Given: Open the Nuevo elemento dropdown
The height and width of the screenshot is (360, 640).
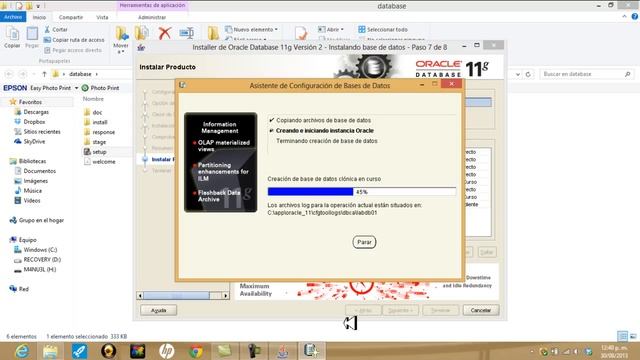Looking at the screenshot, I should [x=251, y=29].
